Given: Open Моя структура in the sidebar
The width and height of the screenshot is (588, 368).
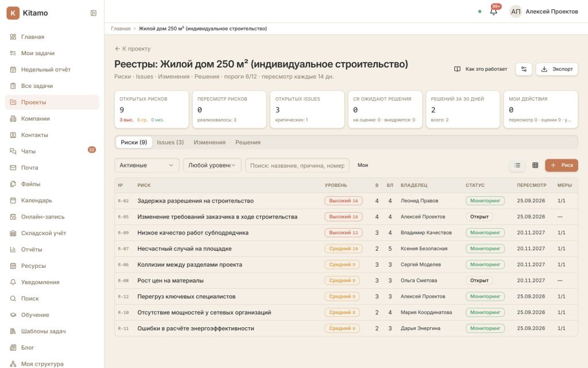Looking at the screenshot, I should (52, 364).
